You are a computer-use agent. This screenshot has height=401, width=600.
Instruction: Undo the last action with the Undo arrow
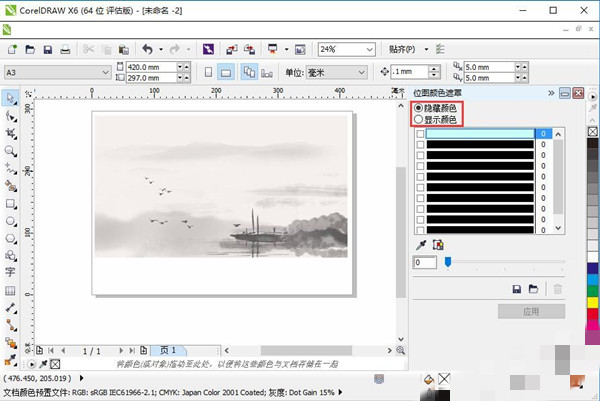[x=148, y=49]
